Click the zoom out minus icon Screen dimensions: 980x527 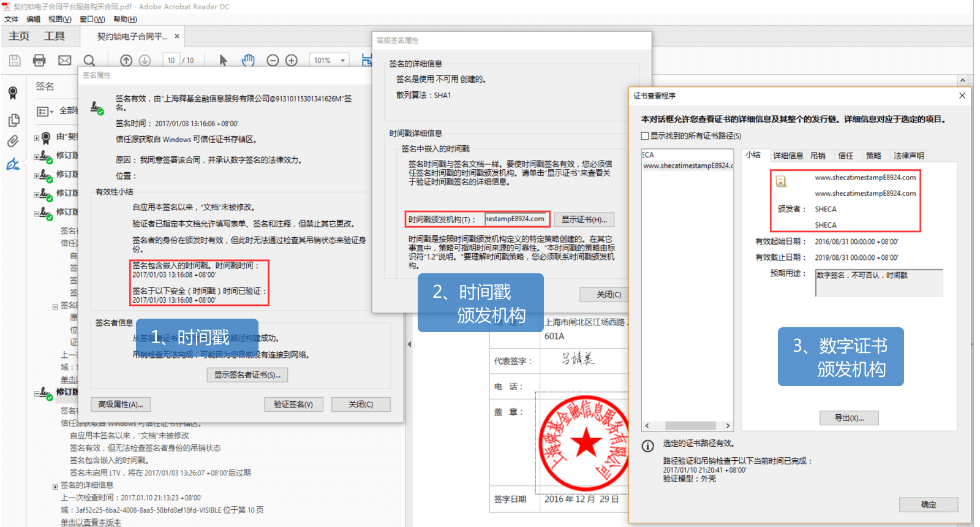[x=273, y=60]
